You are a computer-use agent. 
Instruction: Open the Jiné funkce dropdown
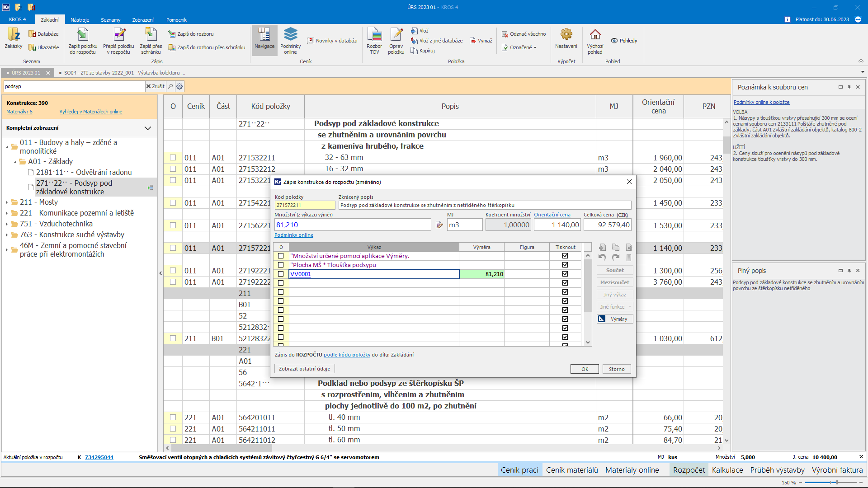[615, 307]
